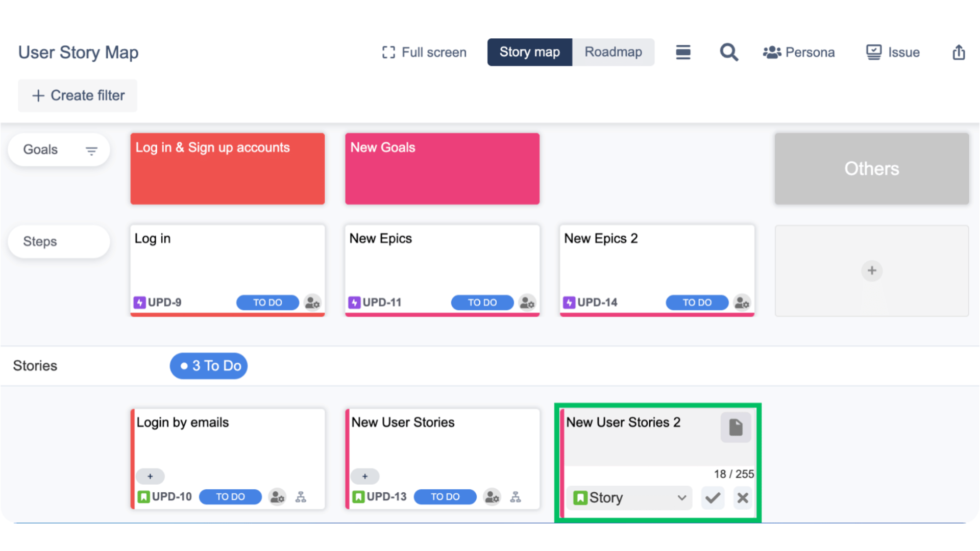
Task: Change UPD-11 status via TO DO badge
Action: click(482, 302)
